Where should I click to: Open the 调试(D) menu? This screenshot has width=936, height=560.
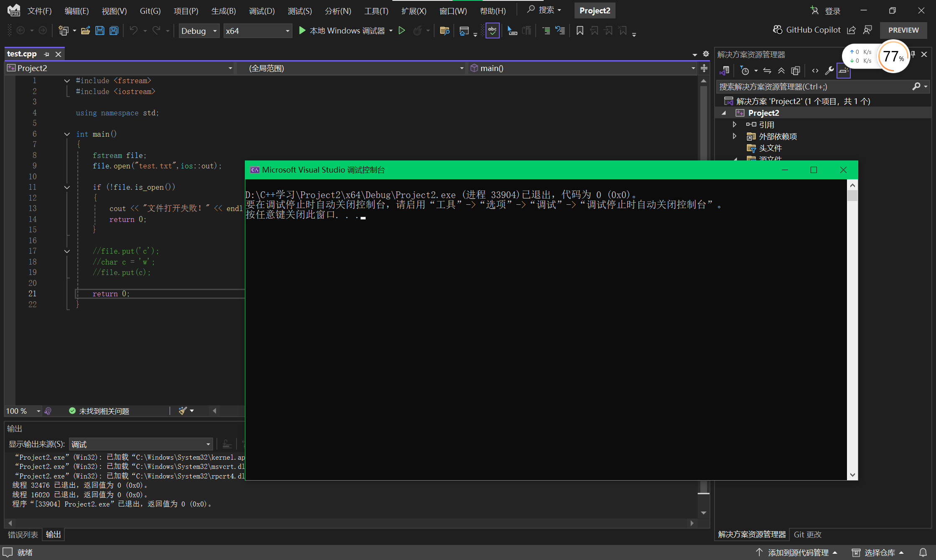(262, 11)
